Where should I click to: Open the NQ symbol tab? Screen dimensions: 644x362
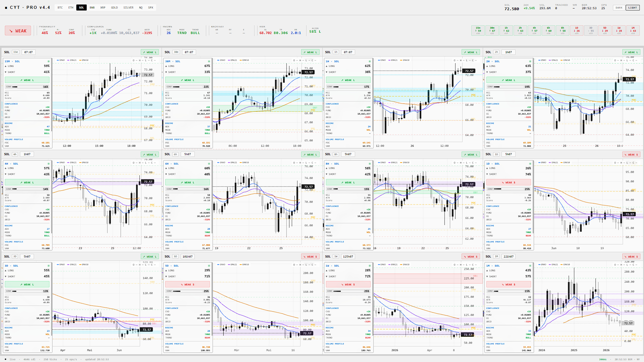click(x=141, y=8)
